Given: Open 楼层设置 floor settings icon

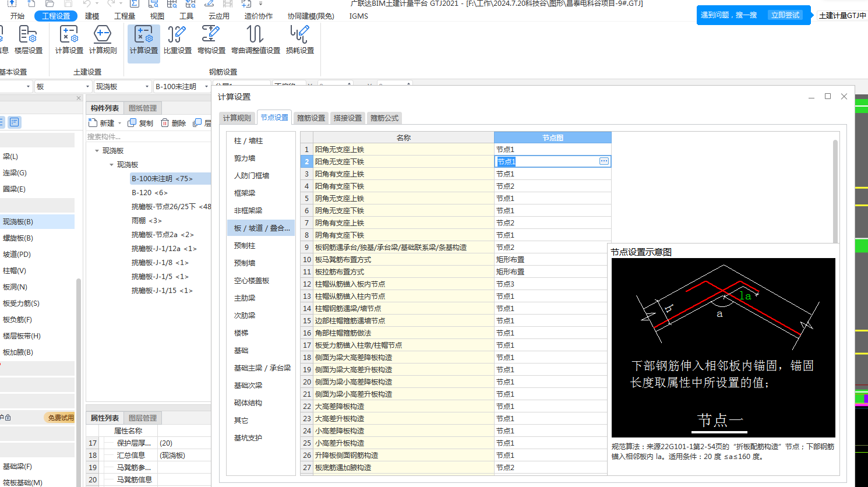Looking at the screenshot, I should point(28,40).
